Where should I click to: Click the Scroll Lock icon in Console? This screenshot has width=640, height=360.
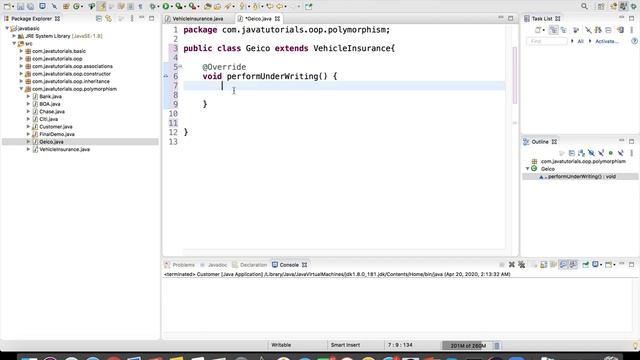[544, 264]
